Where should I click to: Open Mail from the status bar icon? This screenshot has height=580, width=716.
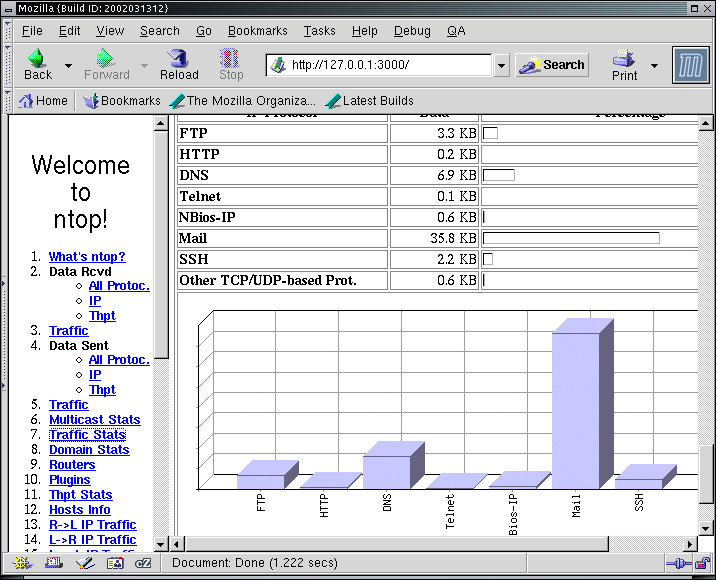click(53, 564)
